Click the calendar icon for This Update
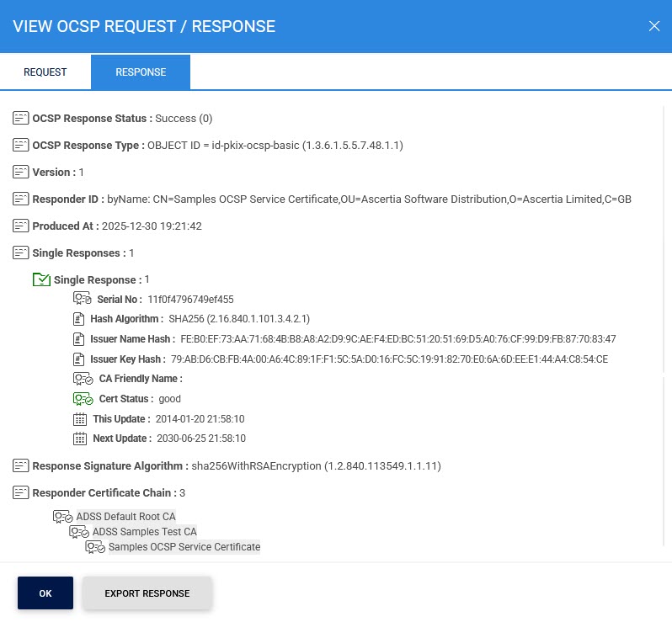This screenshot has height=622, width=672. 80,419
